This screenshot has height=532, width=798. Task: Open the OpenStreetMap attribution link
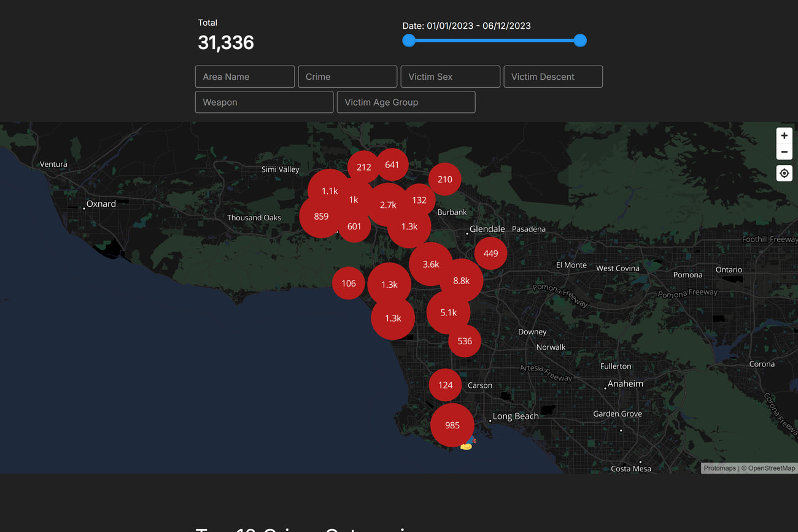(772, 468)
